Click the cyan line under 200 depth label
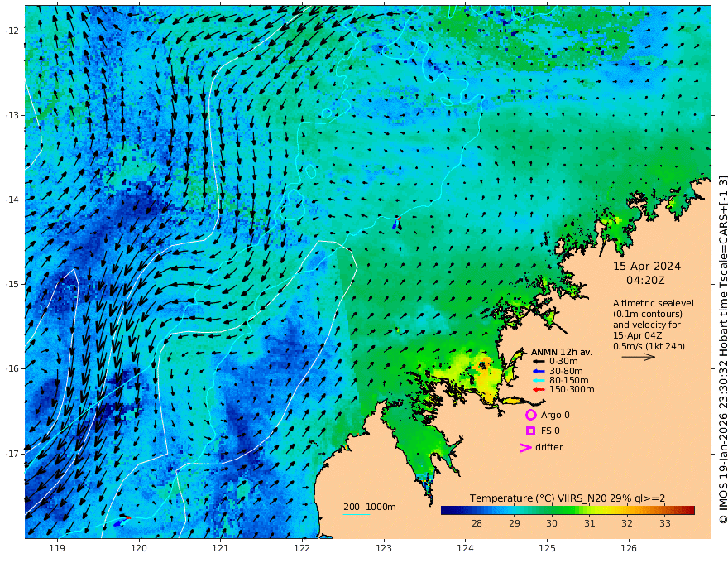This screenshot has height=563, width=728. pyautogui.click(x=357, y=514)
